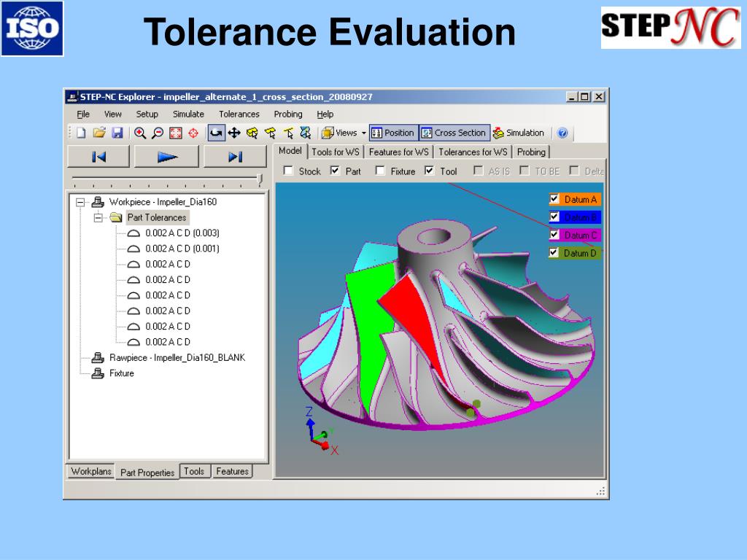Click the New file icon
Viewport: 747px width, 560px height.
[81, 133]
